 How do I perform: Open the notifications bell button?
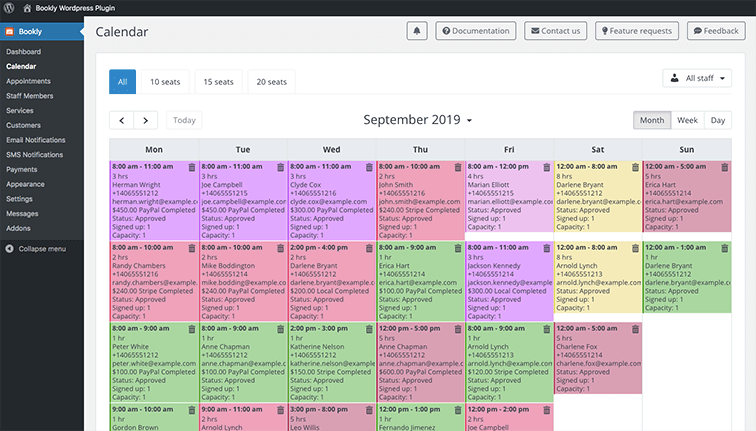coord(417,31)
